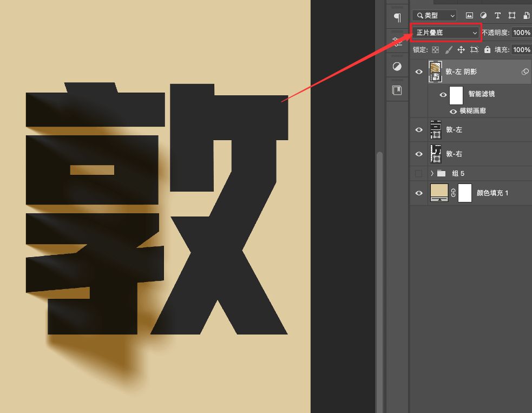This screenshot has height=413, width=532.
Task: Click the 填充 fill value field
Action: 522,50
